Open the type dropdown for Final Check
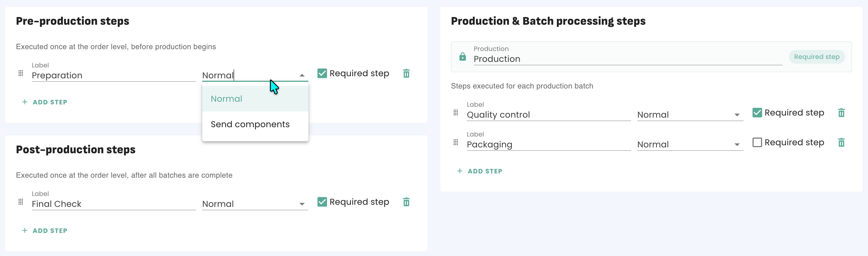 pyautogui.click(x=255, y=204)
